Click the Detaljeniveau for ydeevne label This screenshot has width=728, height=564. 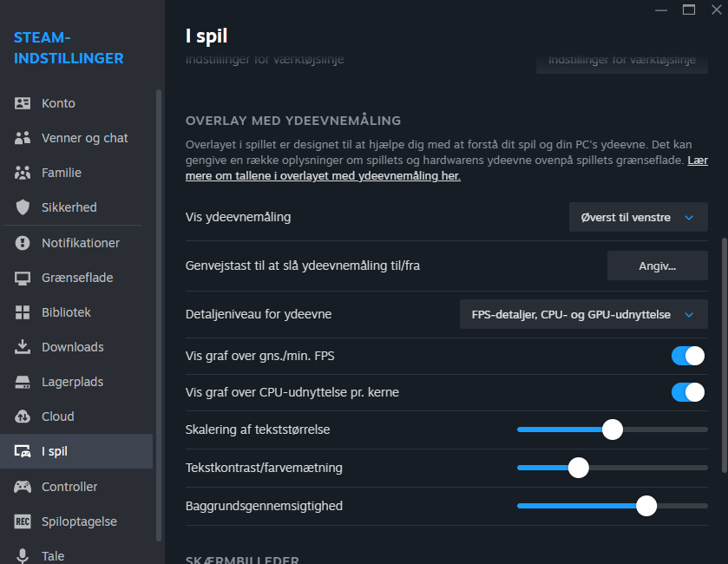pos(259,314)
